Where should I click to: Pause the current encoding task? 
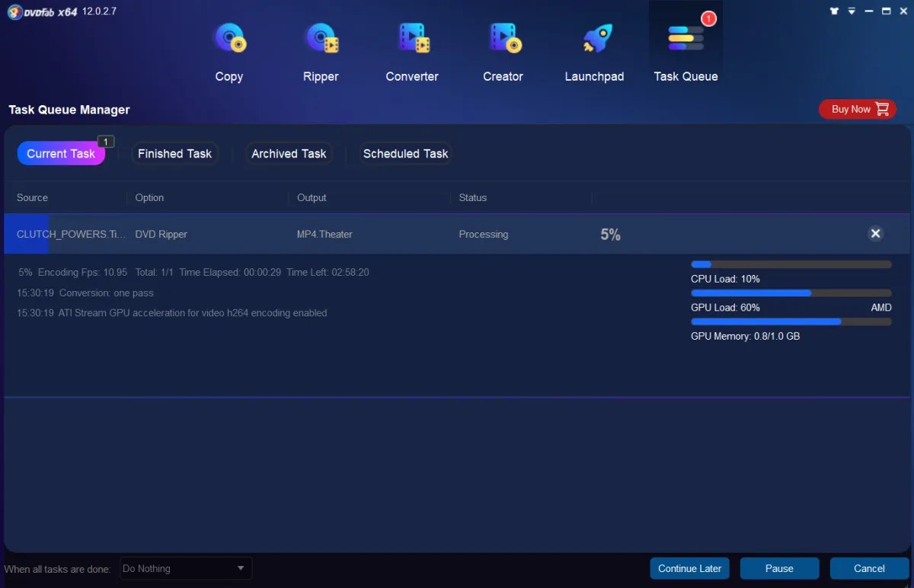779,568
